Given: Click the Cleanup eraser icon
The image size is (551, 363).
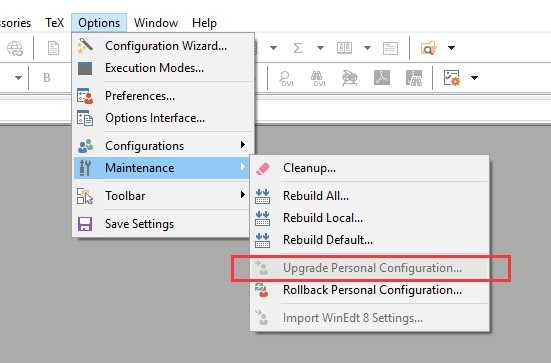Looking at the screenshot, I should pos(263,168).
